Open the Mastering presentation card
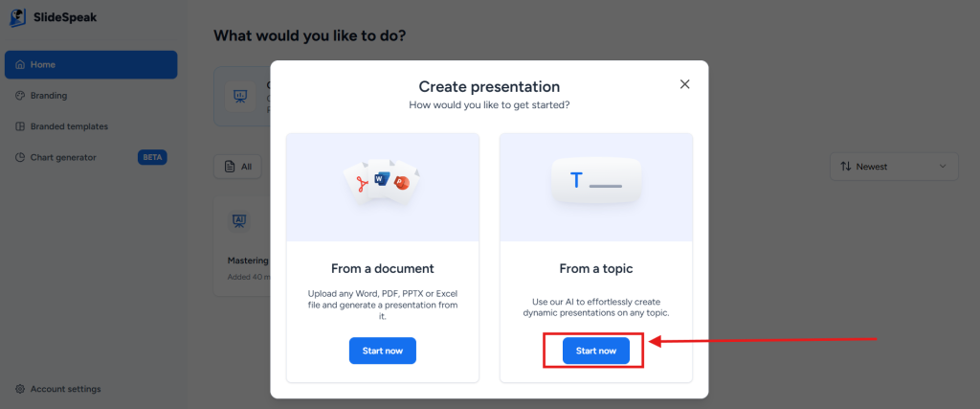 [242, 247]
